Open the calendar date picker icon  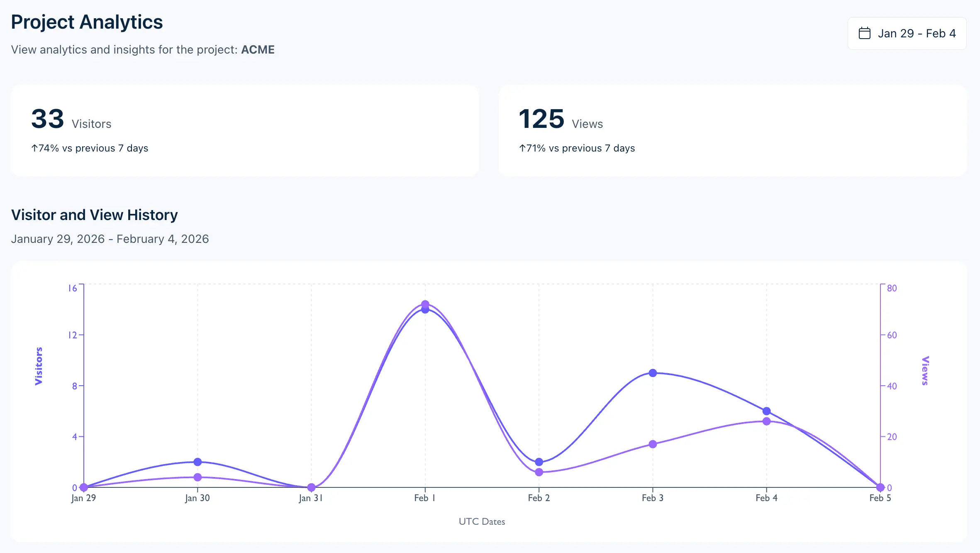tap(864, 33)
